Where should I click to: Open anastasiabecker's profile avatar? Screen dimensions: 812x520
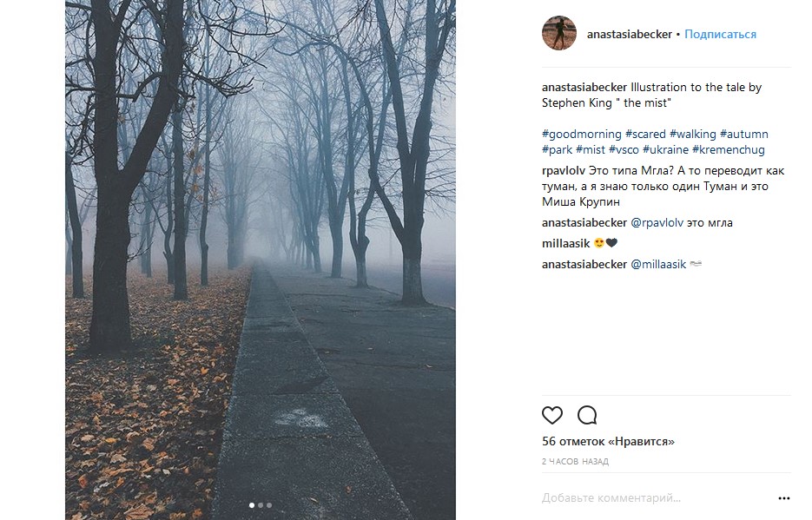[x=559, y=33]
